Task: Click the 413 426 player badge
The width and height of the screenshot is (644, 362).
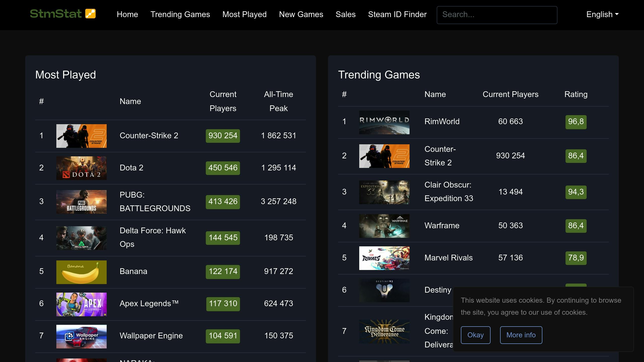Action: pyautogui.click(x=223, y=202)
